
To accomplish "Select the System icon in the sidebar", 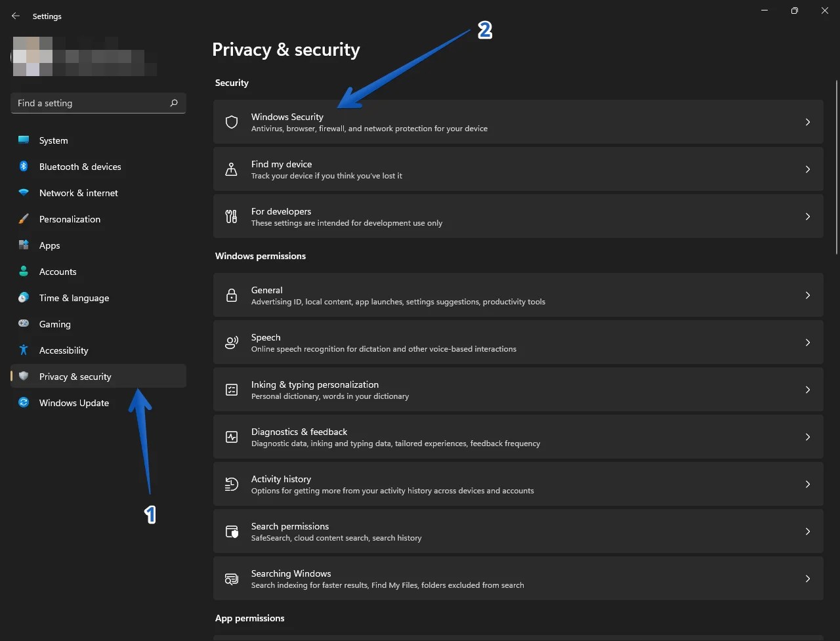I will point(24,140).
